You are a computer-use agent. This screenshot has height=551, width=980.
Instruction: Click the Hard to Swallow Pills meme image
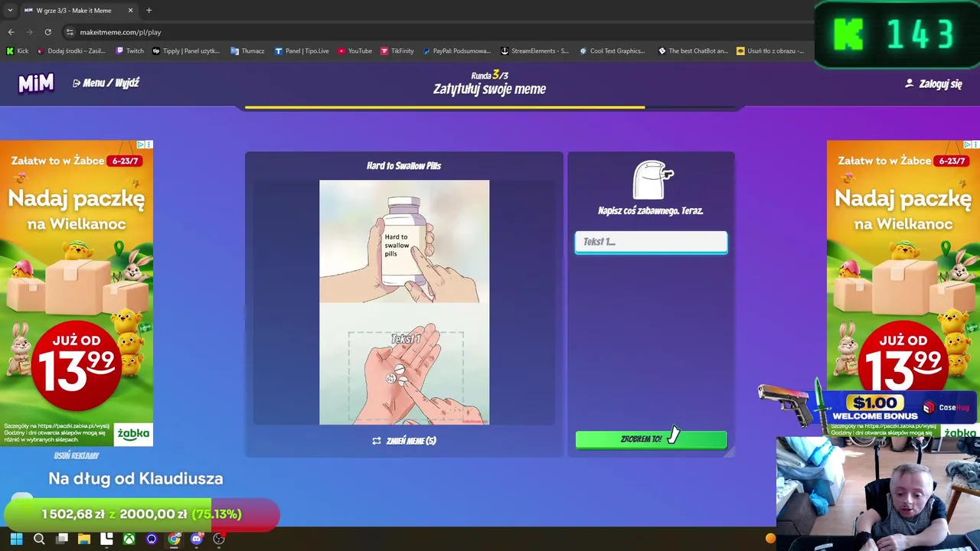(404, 302)
